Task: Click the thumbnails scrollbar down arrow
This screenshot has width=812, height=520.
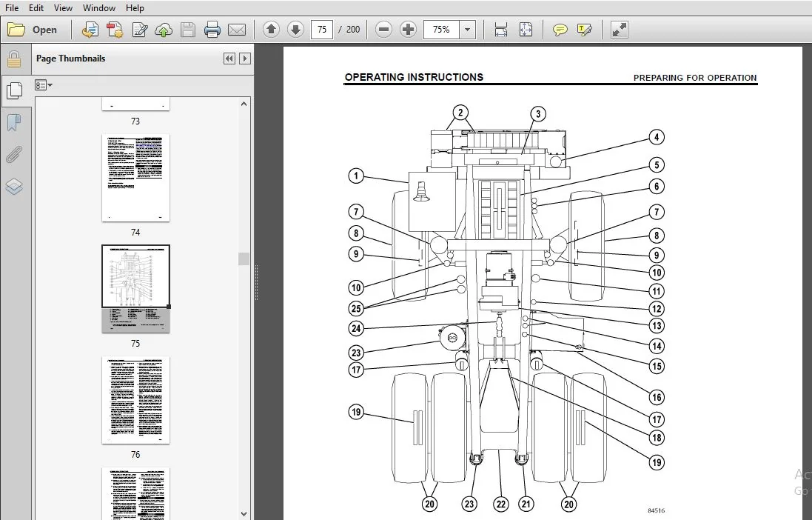Action: coord(244,514)
